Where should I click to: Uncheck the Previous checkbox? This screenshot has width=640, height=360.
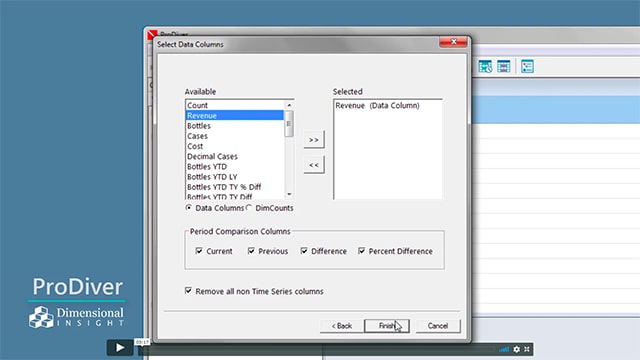[251, 251]
